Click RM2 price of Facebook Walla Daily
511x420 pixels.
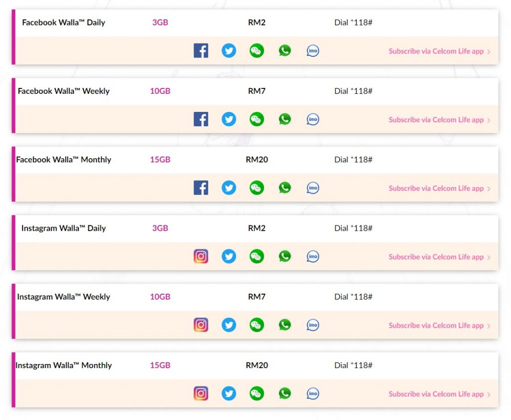point(257,22)
